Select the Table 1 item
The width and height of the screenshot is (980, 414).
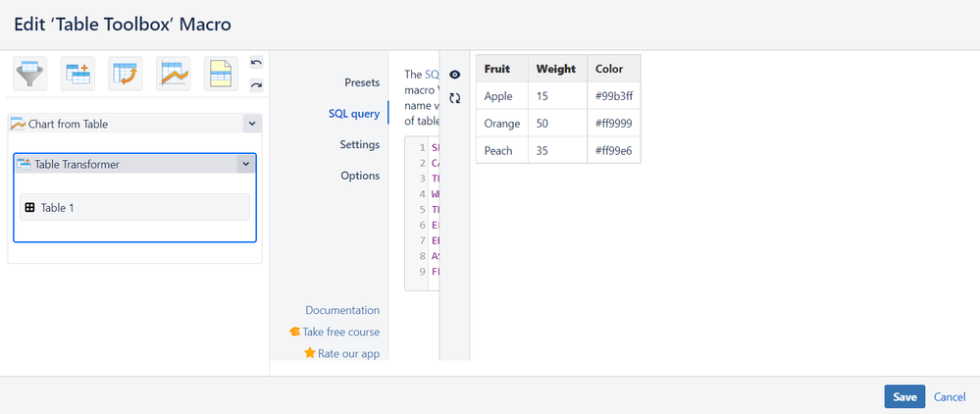coord(134,207)
